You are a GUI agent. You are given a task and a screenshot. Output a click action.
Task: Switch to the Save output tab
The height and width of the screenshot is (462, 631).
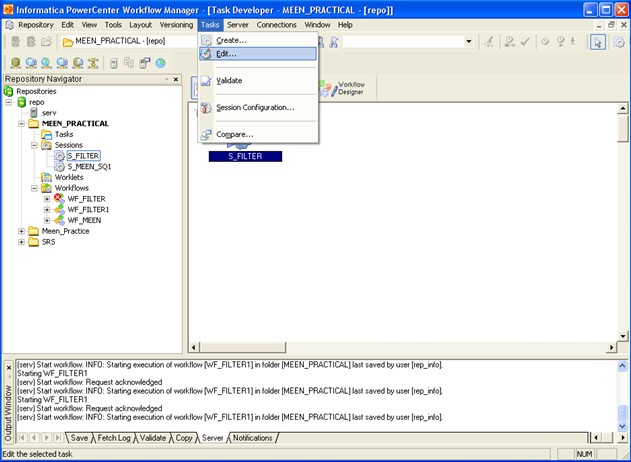(x=79, y=438)
